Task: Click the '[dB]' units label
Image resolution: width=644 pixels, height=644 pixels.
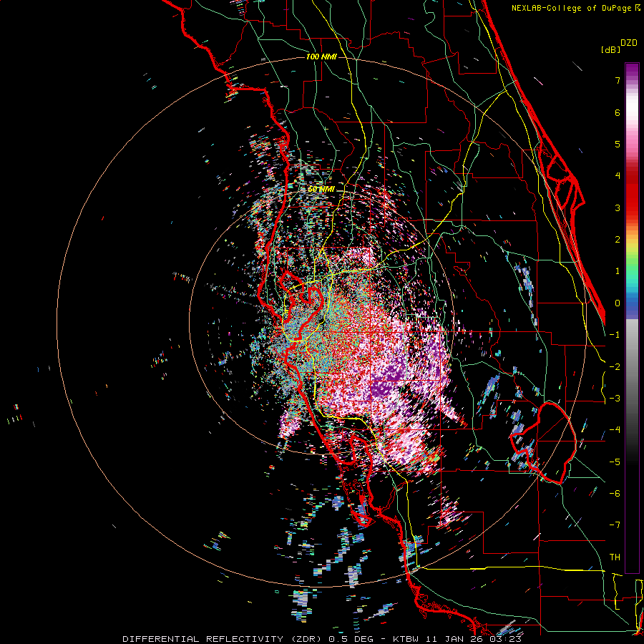Action: click(x=611, y=49)
